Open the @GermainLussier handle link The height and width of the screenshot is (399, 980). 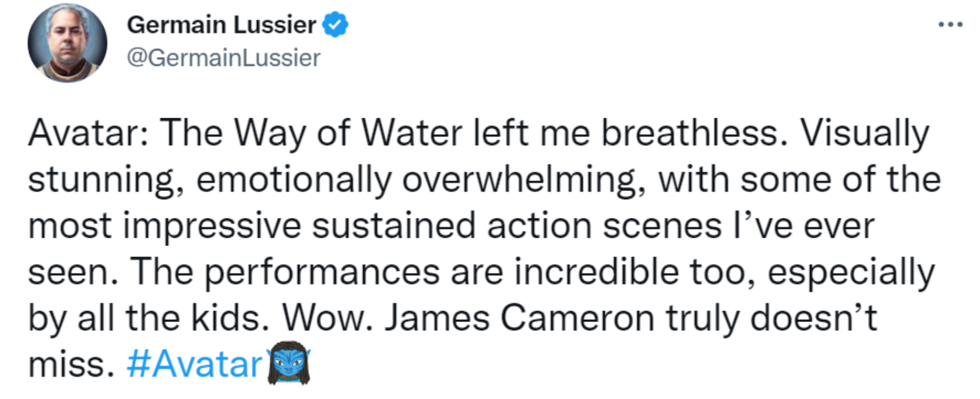tap(223, 58)
